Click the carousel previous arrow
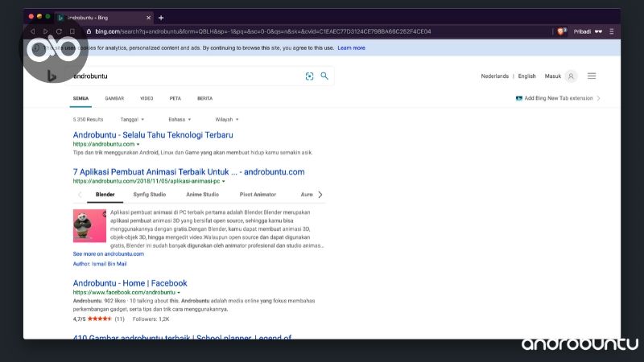 [80, 195]
